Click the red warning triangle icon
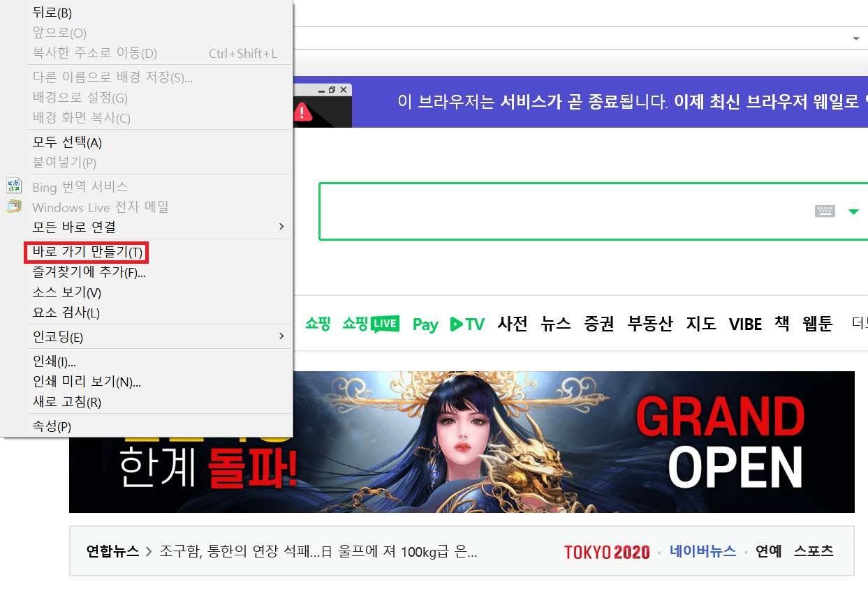The image size is (868, 591). click(x=302, y=110)
